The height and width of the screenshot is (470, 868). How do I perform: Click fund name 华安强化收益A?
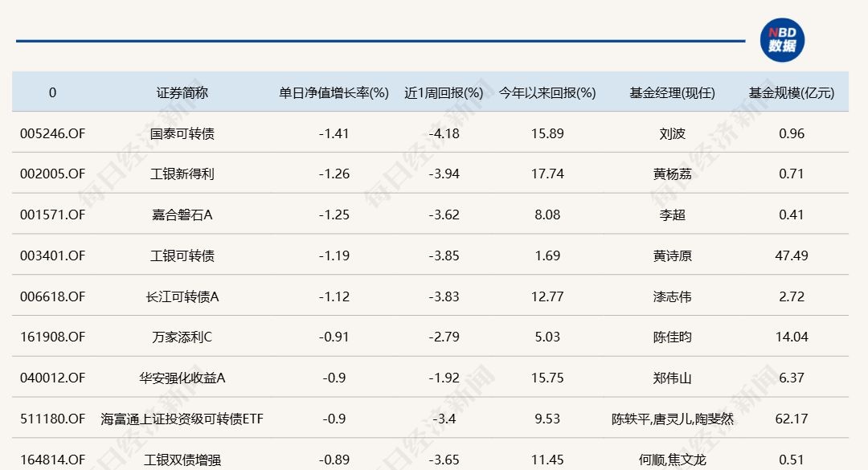(182, 378)
